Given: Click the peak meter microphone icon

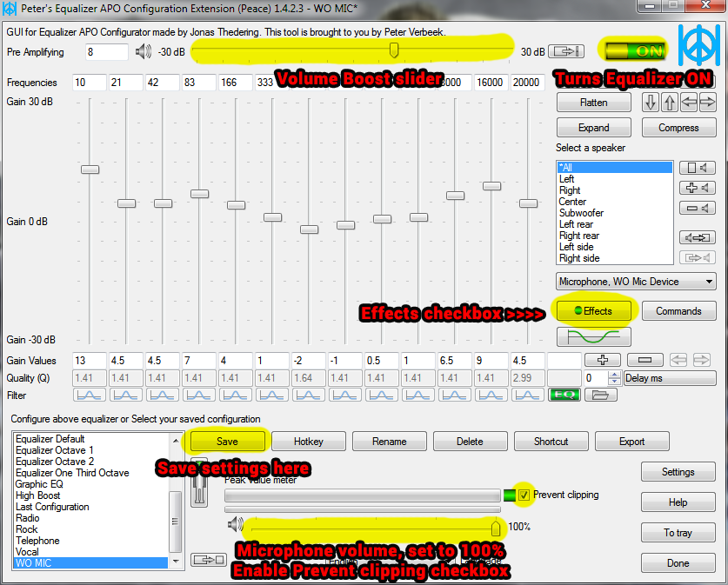Looking at the screenshot, I should [199, 482].
